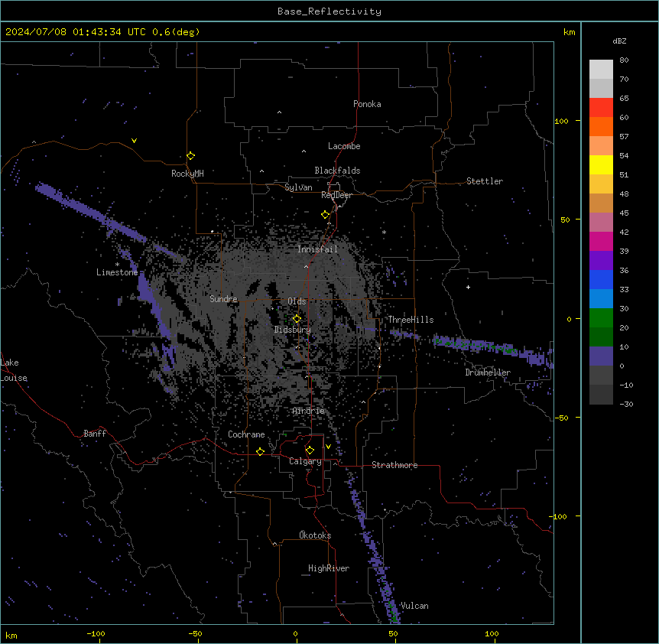Screen dimensions: 659x644
Task: Click the Drumheller label
Action: 488,372
